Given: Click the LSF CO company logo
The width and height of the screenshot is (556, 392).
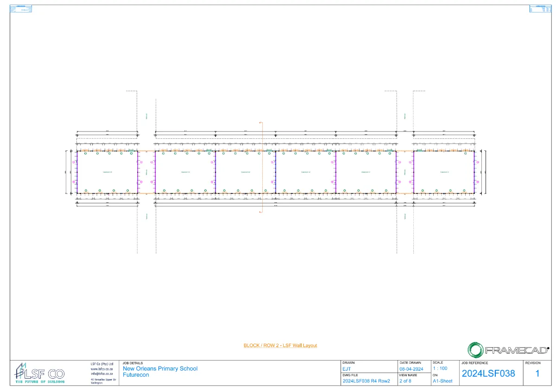Looking at the screenshot, I should (x=40, y=373).
